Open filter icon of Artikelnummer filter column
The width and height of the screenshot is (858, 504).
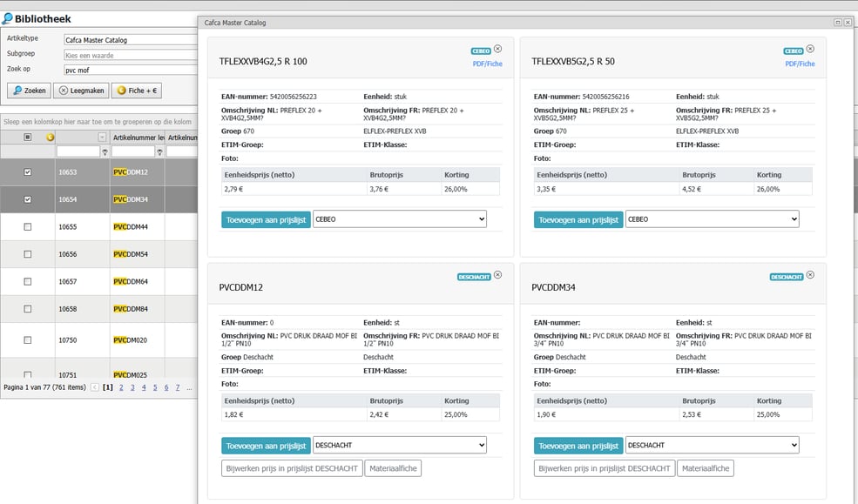159,152
